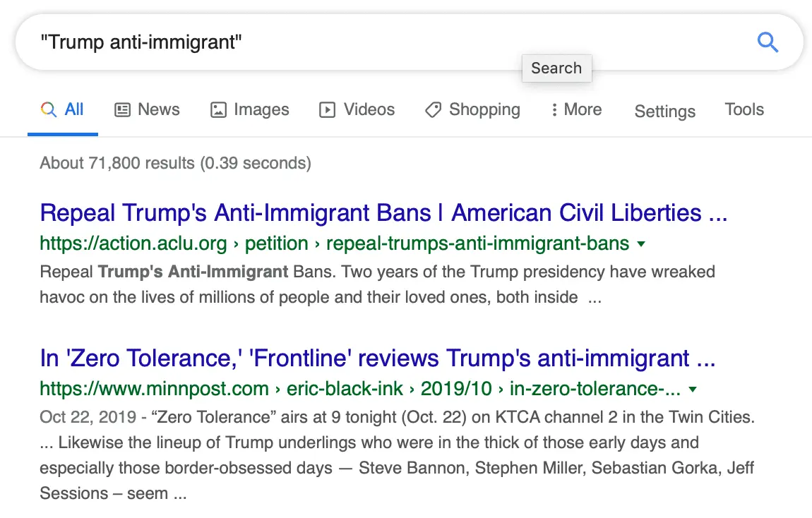This screenshot has height=518, width=812.
Task: Switch to the News tab
Action: pyautogui.click(x=158, y=110)
